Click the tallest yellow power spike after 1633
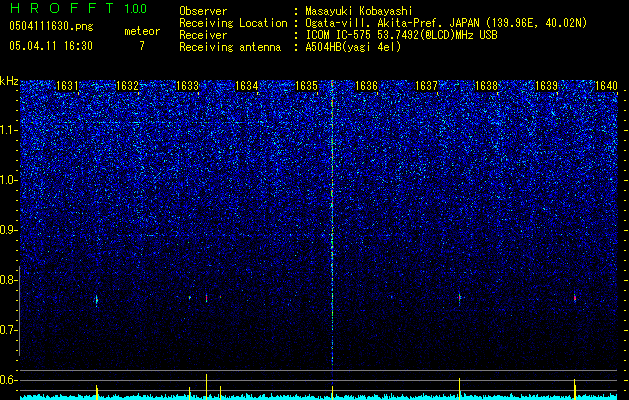Screen dimensions: 629x400 [207, 386]
